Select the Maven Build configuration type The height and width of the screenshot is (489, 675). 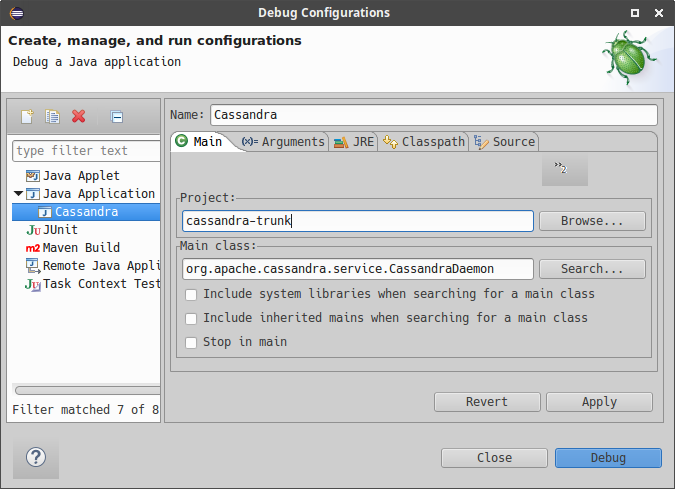80,248
